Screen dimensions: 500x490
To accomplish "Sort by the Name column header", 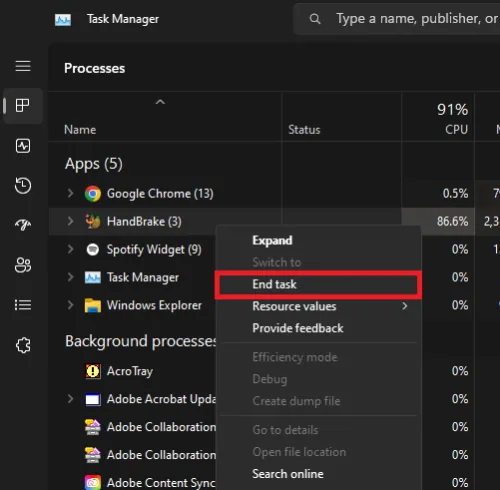I will tap(80, 130).
